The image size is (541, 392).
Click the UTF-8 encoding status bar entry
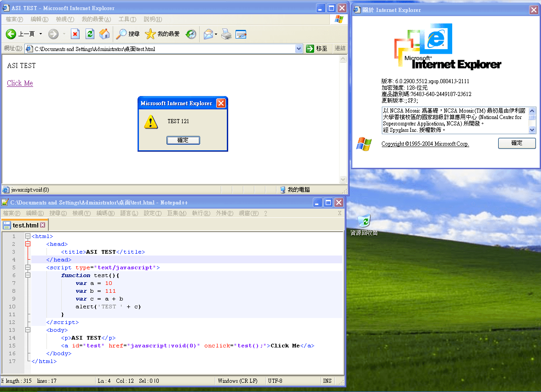tap(275, 381)
